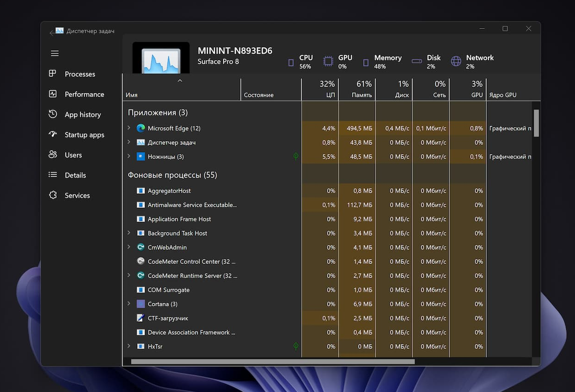Click the CodeMeter Control Center icon

click(140, 261)
